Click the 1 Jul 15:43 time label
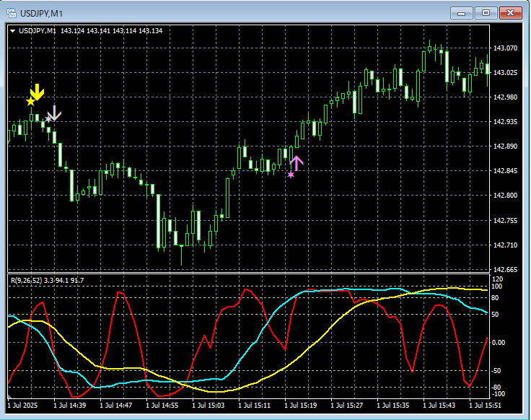 pyautogui.click(x=439, y=405)
